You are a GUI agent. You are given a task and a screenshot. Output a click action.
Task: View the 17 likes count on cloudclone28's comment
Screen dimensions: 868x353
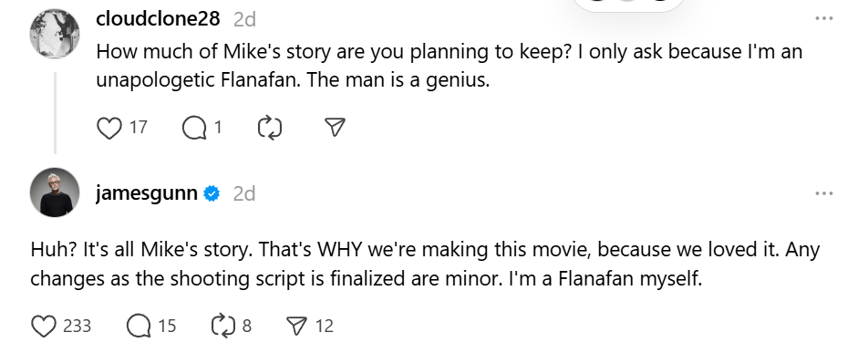[x=139, y=128]
